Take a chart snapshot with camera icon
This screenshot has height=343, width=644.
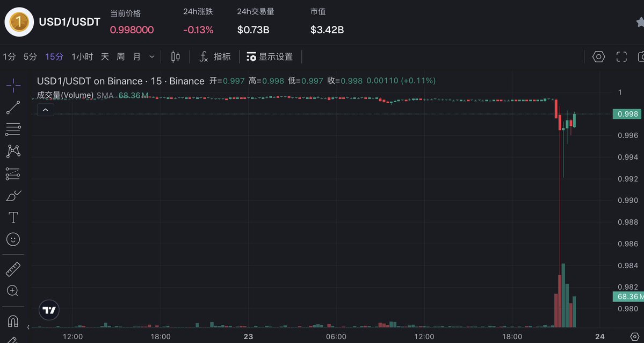click(x=641, y=57)
